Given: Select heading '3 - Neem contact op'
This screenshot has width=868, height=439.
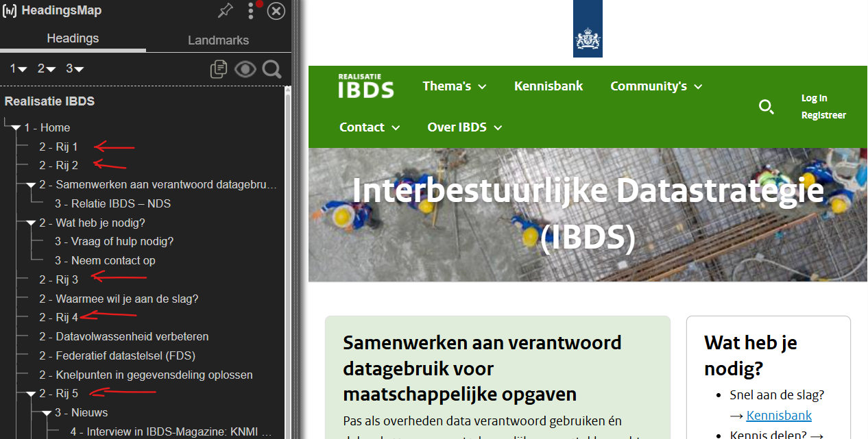Looking at the screenshot, I should [105, 260].
